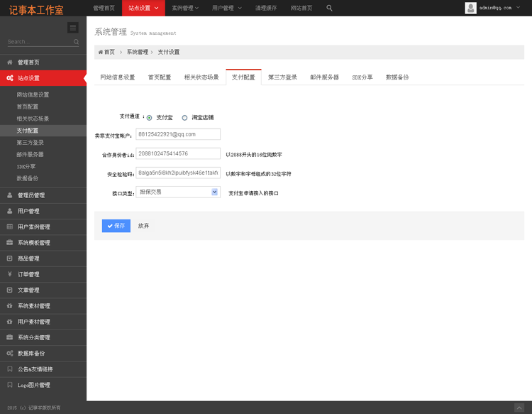Open 第三方登录 in sidebar submenu
This screenshot has height=414, width=532.
click(x=31, y=143)
